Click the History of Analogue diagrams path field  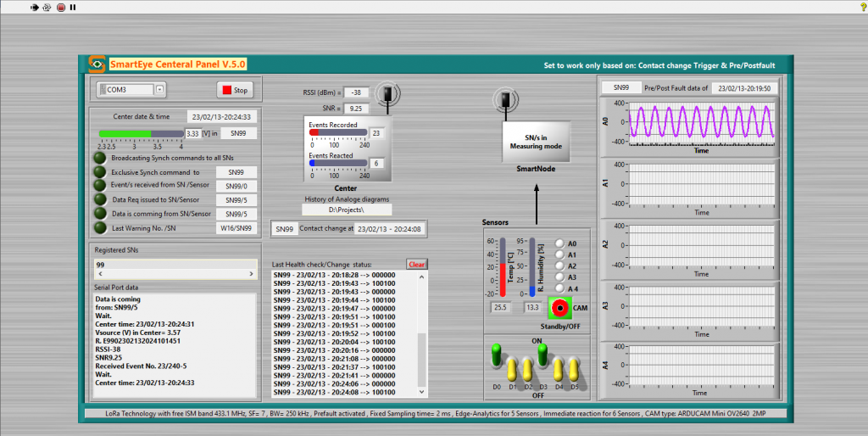click(347, 210)
